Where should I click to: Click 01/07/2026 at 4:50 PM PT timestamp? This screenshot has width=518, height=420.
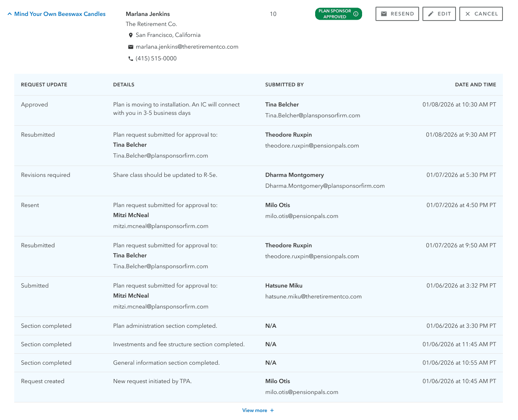click(461, 205)
